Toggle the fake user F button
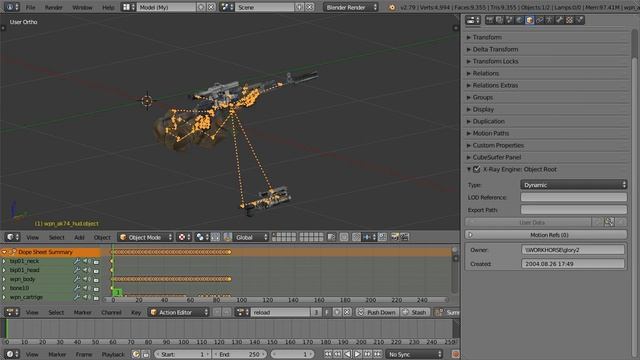The height and width of the screenshot is (360, 640). [x=327, y=312]
